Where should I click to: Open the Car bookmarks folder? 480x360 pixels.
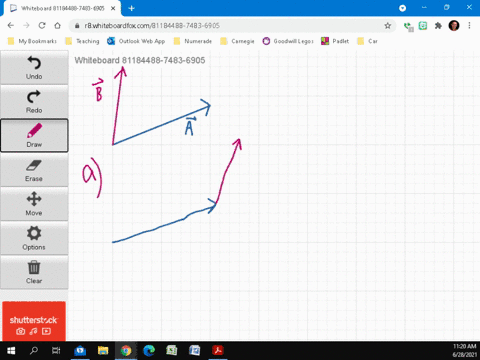(367, 41)
